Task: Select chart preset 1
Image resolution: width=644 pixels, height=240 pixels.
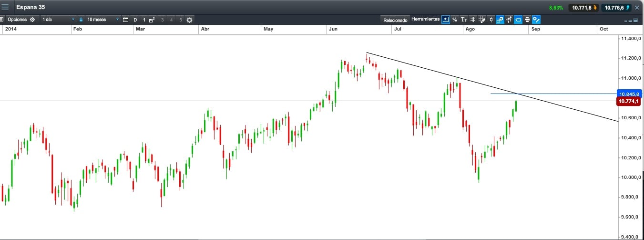Action: click(x=144, y=20)
